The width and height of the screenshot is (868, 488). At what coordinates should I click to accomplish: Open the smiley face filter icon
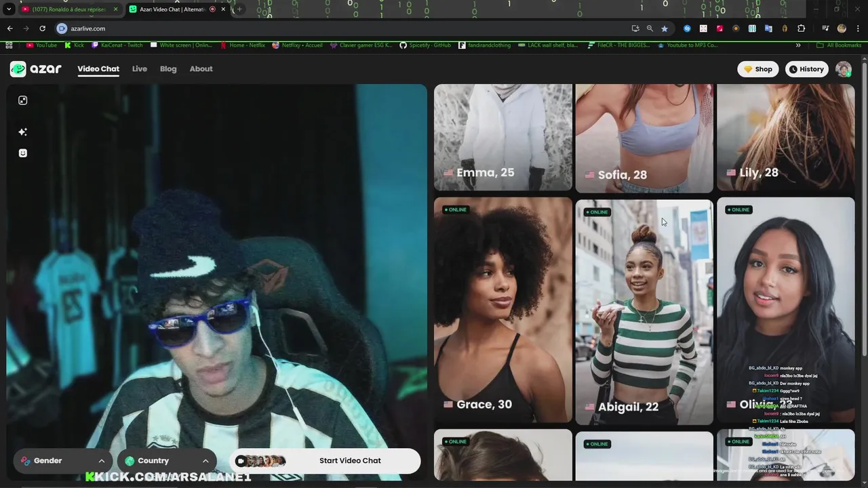click(22, 153)
